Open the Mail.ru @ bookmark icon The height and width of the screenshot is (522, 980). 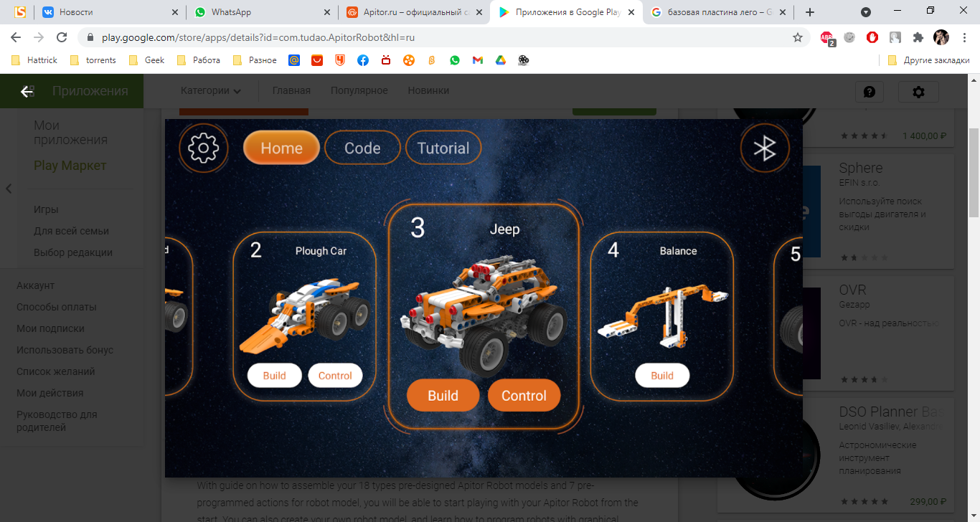[x=294, y=60]
